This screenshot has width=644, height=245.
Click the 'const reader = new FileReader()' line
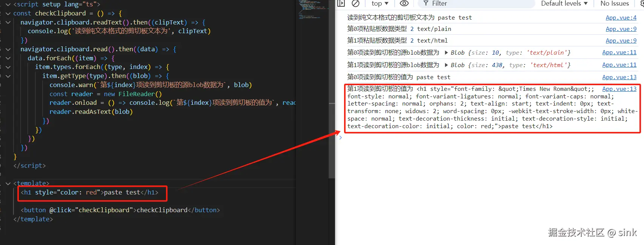105,94
